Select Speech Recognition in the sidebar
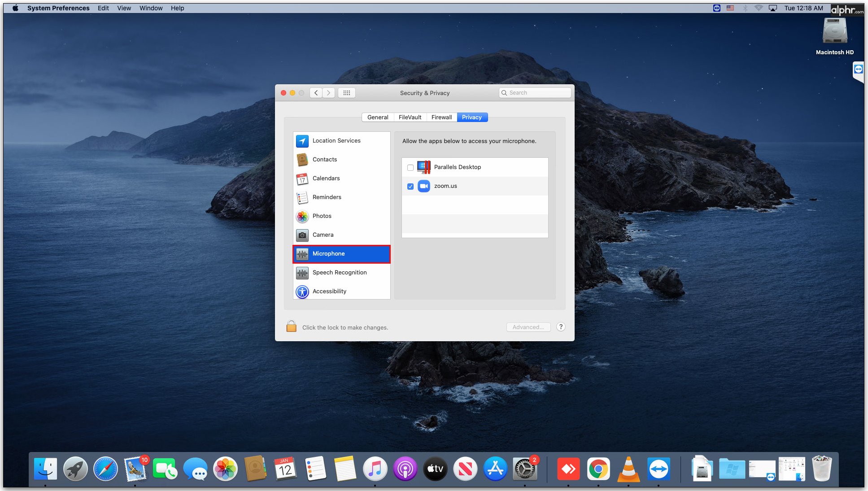The image size is (868, 491). (339, 273)
